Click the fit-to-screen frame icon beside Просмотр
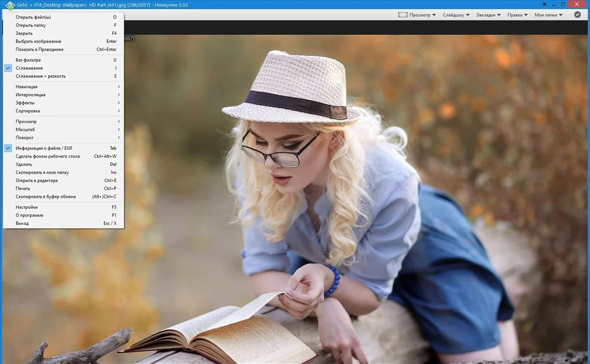 pyautogui.click(x=403, y=15)
